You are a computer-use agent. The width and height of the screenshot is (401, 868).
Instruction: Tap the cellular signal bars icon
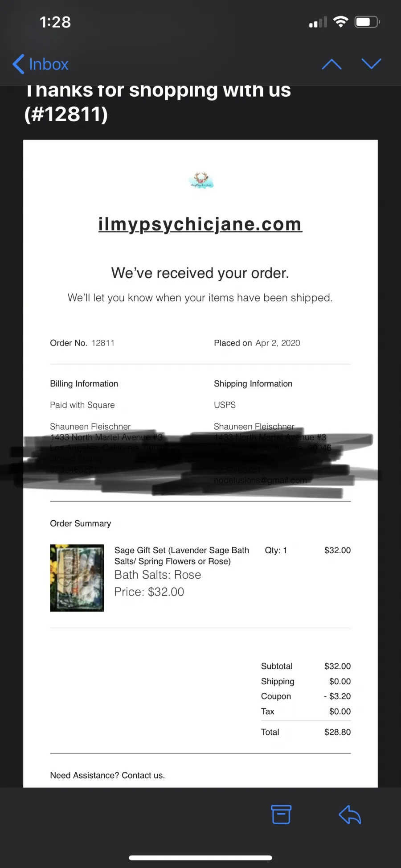[x=318, y=22]
